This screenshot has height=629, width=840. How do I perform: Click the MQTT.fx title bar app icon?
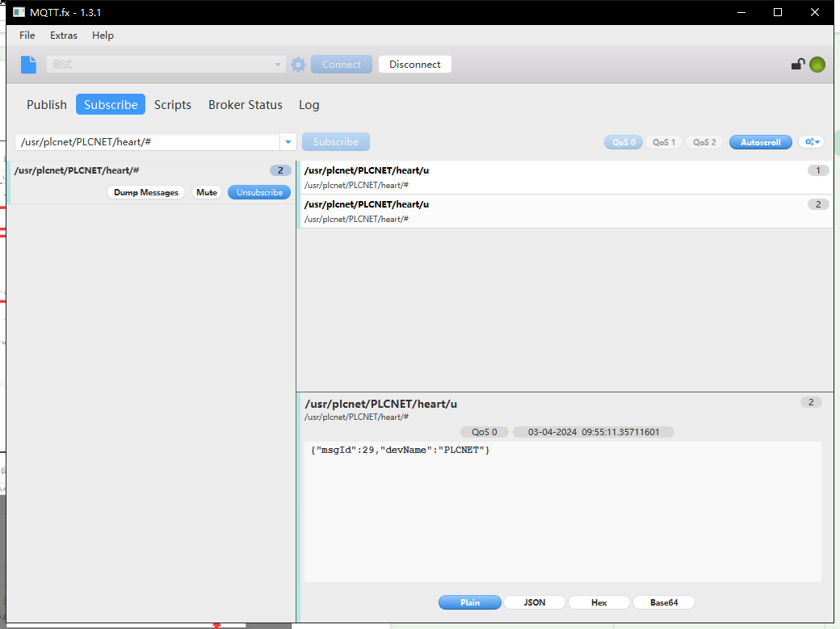(x=19, y=12)
